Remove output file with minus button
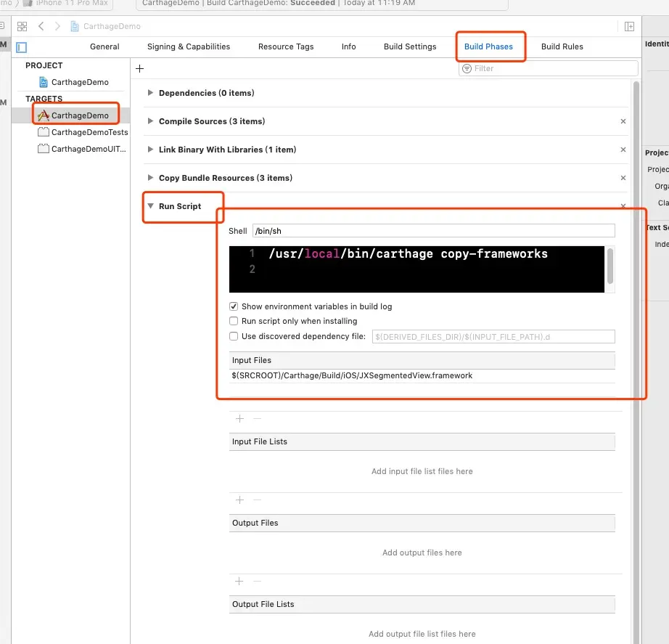Viewport: 669px width, 644px height. click(x=257, y=581)
